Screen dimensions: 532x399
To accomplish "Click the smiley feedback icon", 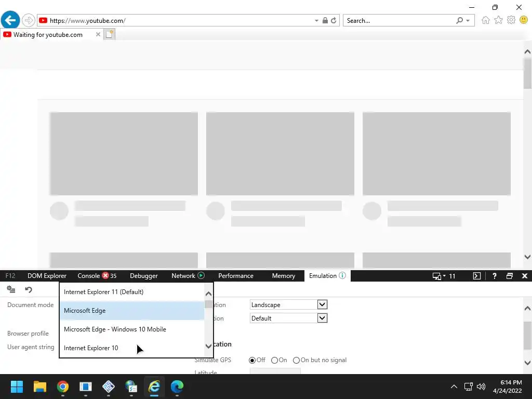I will coord(524,20).
